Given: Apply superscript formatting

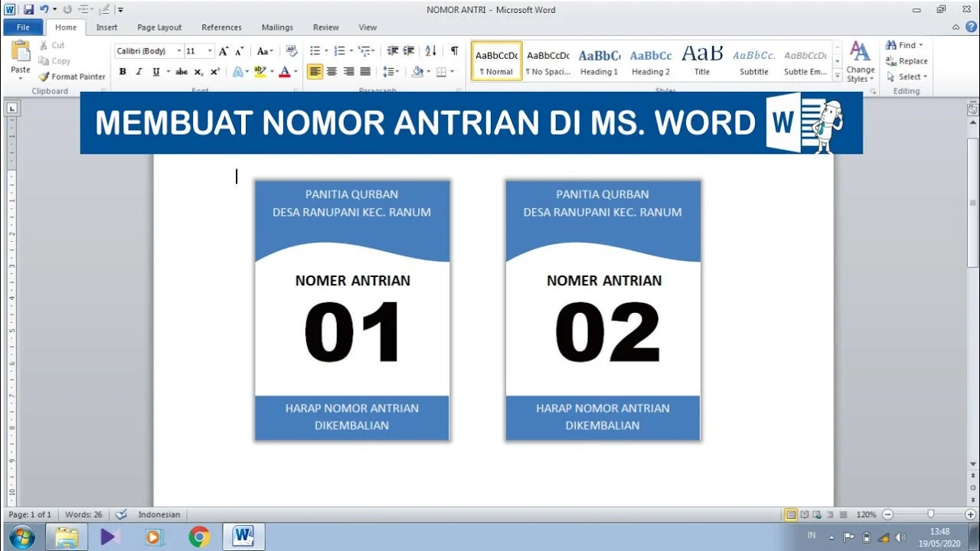Looking at the screenshot, I should pos(215,72).
